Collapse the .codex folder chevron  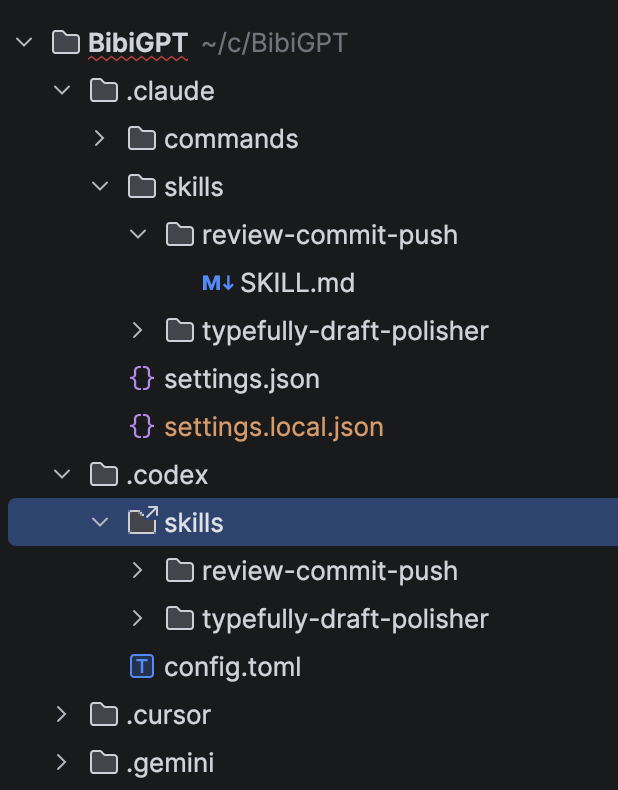61,474
